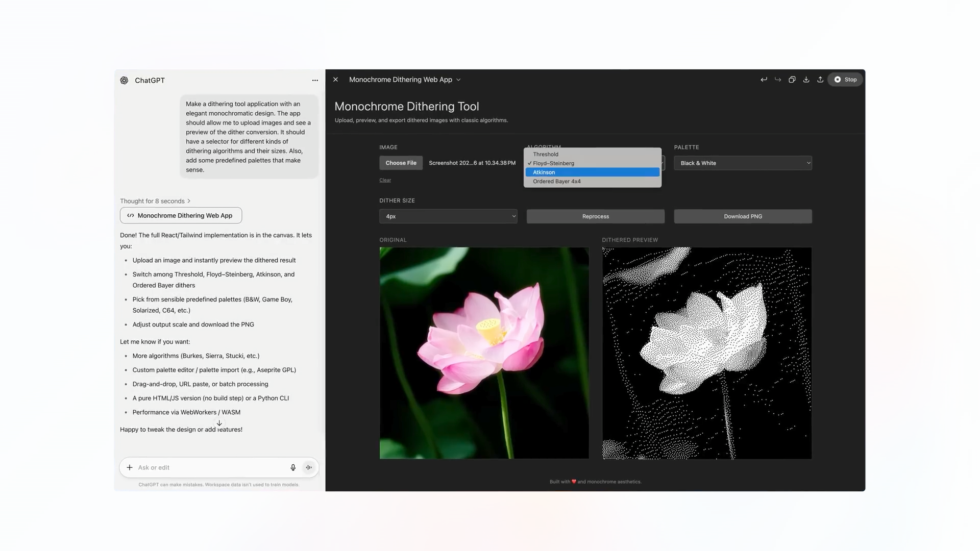Select Atkinson from the algorithm list
980x551 pixels.
point(592,172)
